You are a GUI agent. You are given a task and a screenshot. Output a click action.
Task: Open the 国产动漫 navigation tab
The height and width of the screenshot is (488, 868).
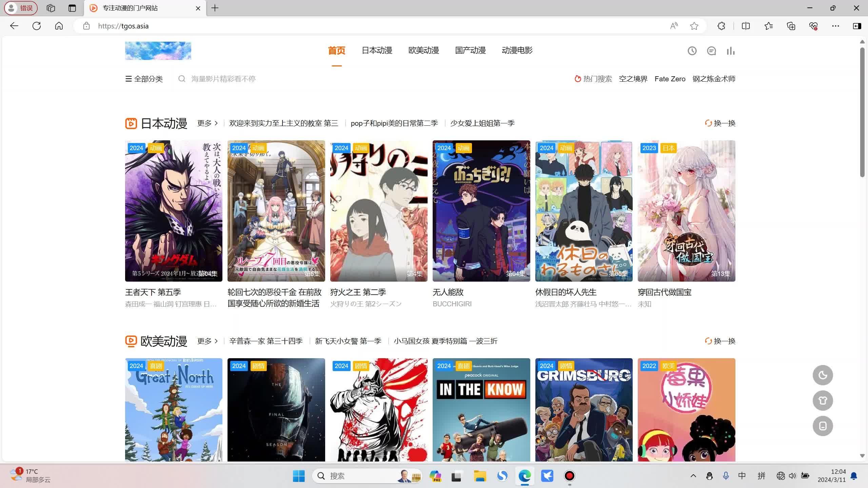point(470,50)
